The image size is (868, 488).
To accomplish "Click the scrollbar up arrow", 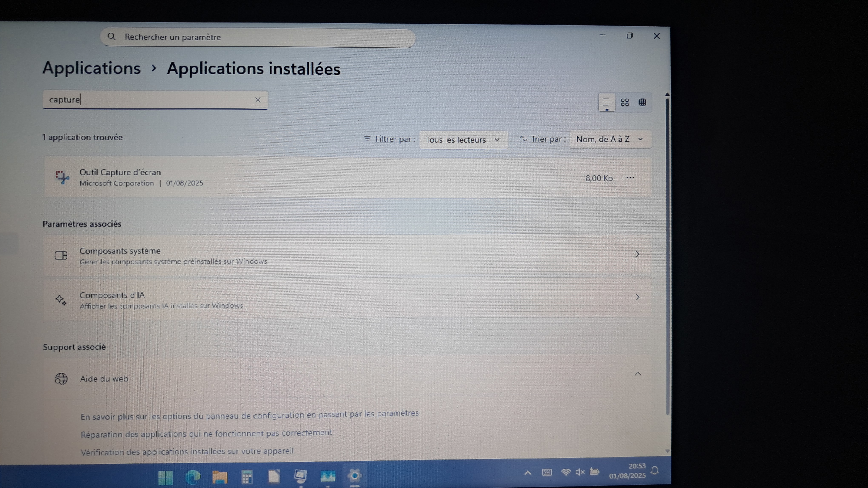I will pyautogui.click(x=667, y=95).
